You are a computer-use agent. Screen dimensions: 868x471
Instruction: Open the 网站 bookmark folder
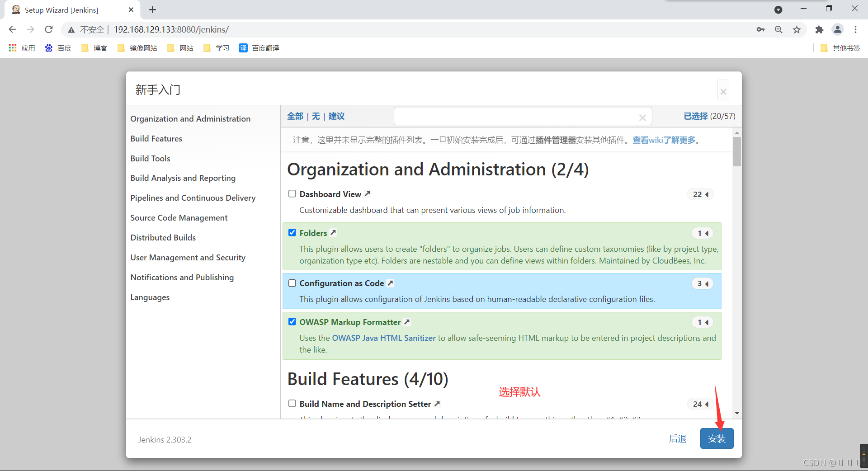pyautogui.click(x=180, y=48)
